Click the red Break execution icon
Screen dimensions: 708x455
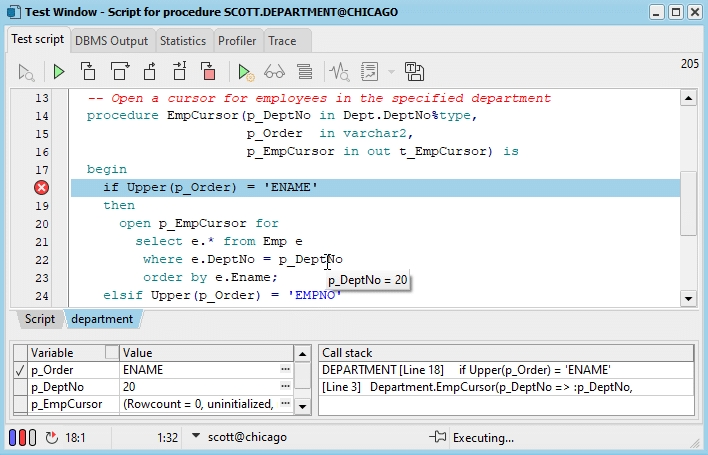[208, 71]
